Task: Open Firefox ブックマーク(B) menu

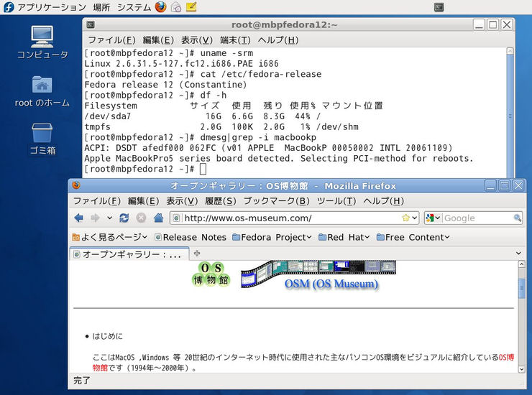Action: (x=277, y=200)
